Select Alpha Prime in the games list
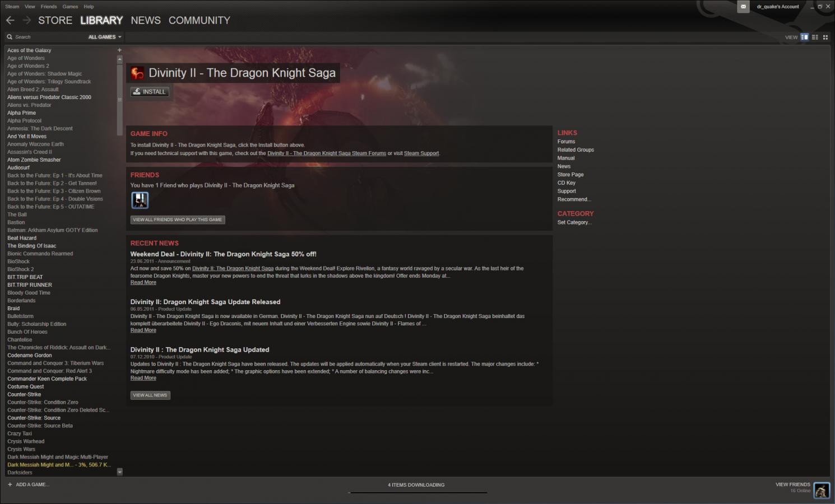Viewport: 835px width, 504px height. point(21,113)
